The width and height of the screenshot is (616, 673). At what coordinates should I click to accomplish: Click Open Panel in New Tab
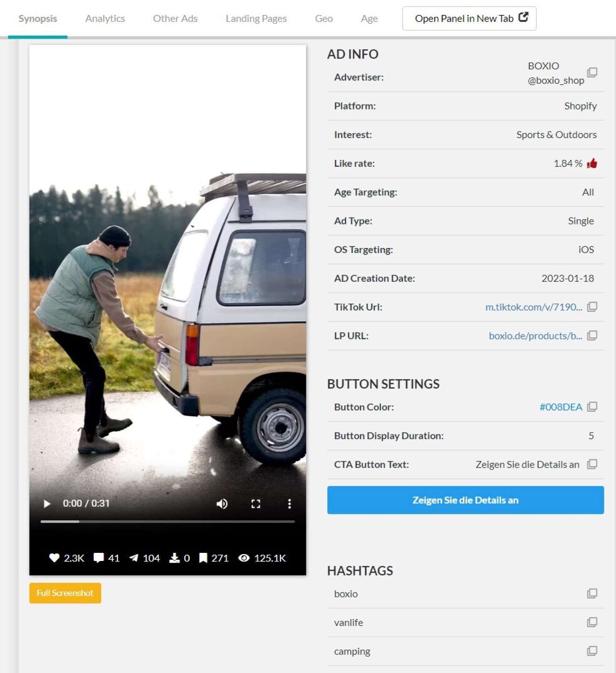469,18
